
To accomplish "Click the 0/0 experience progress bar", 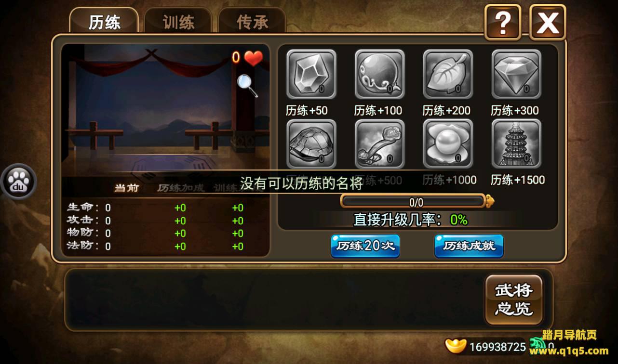I will click(416, 201).
